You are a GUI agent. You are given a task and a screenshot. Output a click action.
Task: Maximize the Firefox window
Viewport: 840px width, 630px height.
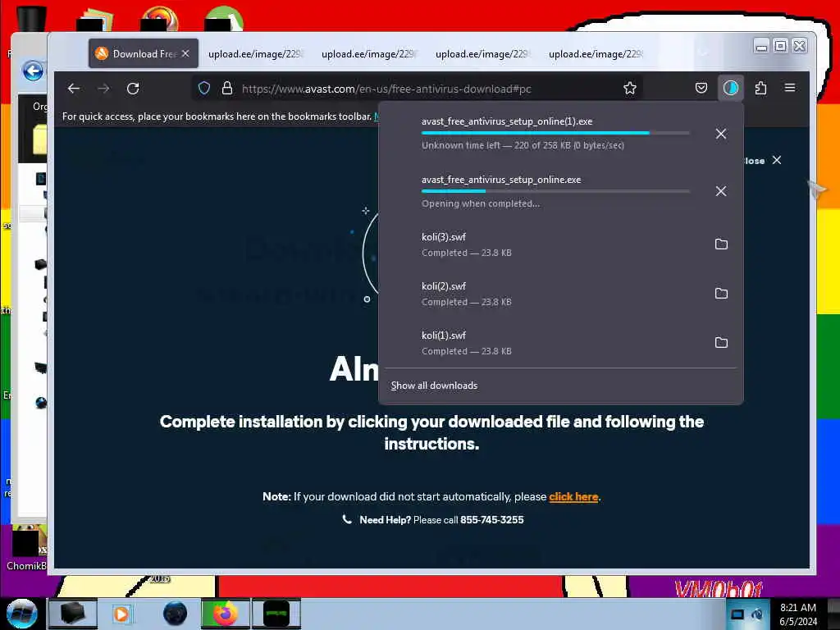coord(781,46)
